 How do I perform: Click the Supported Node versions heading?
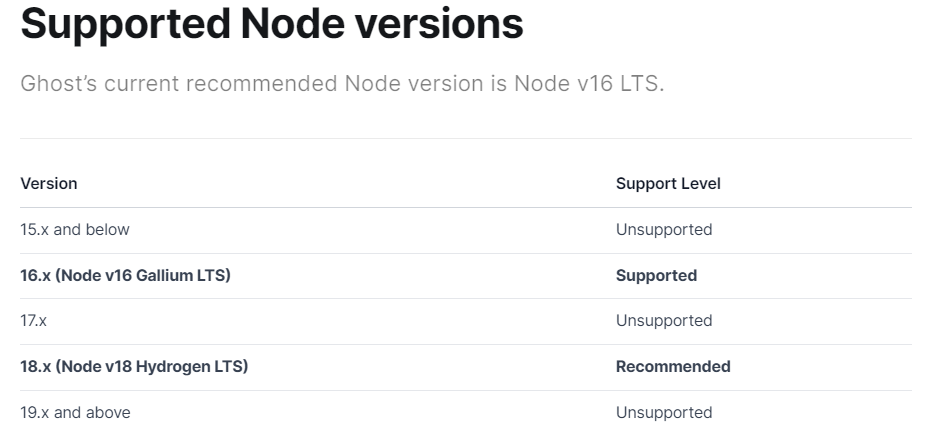tap(272, 24)
